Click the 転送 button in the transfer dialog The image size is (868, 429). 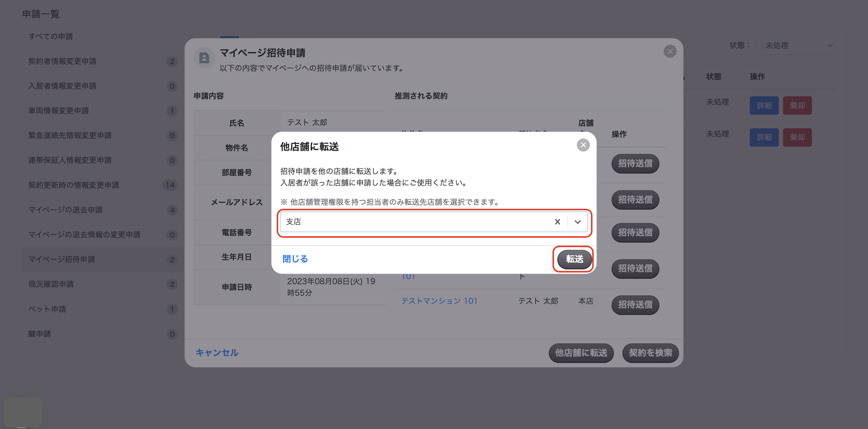coord(574,259)
